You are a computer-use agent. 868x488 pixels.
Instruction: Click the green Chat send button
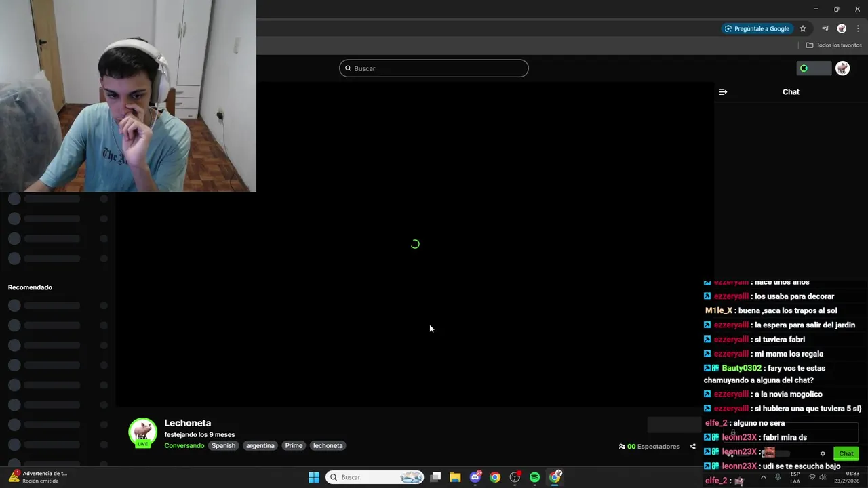click(846, 454)
